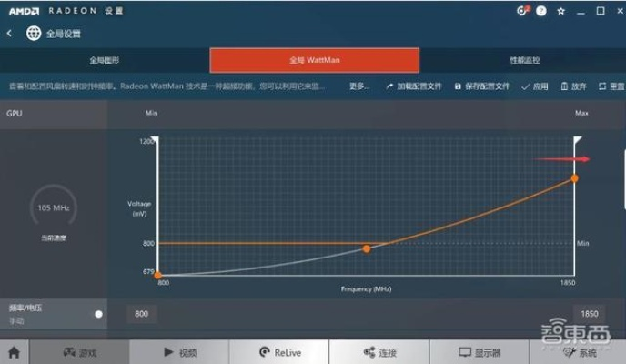Open the 显示器 display section
This screenshot has height=364, width=626.
(x=479, y=352)
